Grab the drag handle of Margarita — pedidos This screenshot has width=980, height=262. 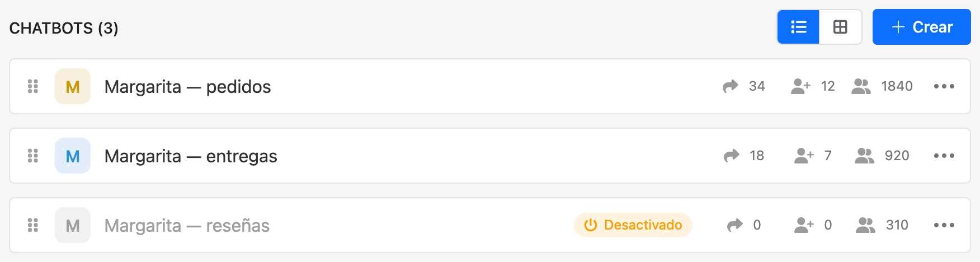[33, 86]
